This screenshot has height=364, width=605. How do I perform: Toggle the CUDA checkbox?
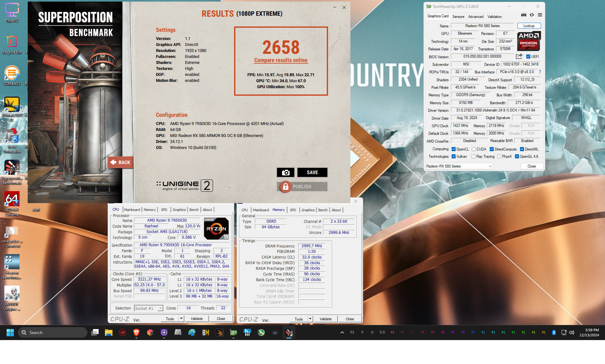click(474, 149)
